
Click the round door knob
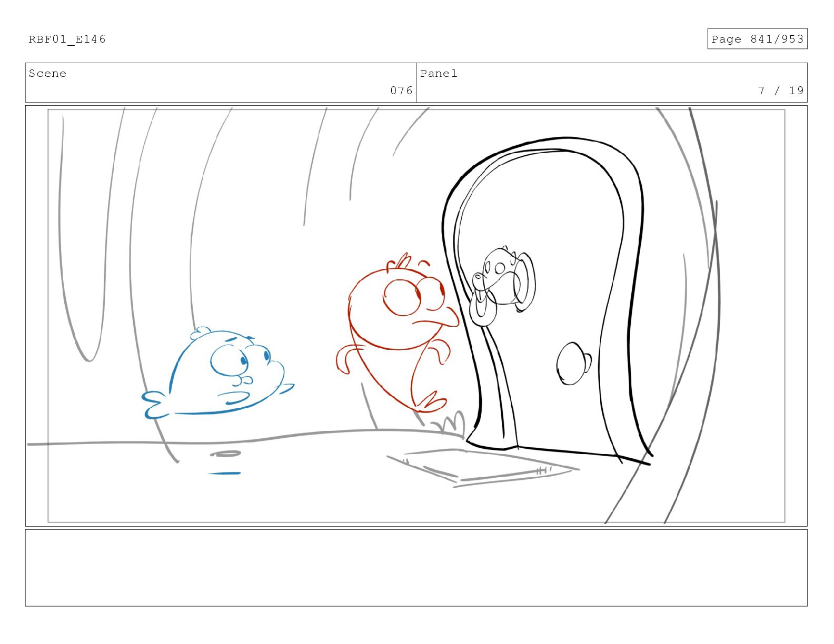coord(573,364)
